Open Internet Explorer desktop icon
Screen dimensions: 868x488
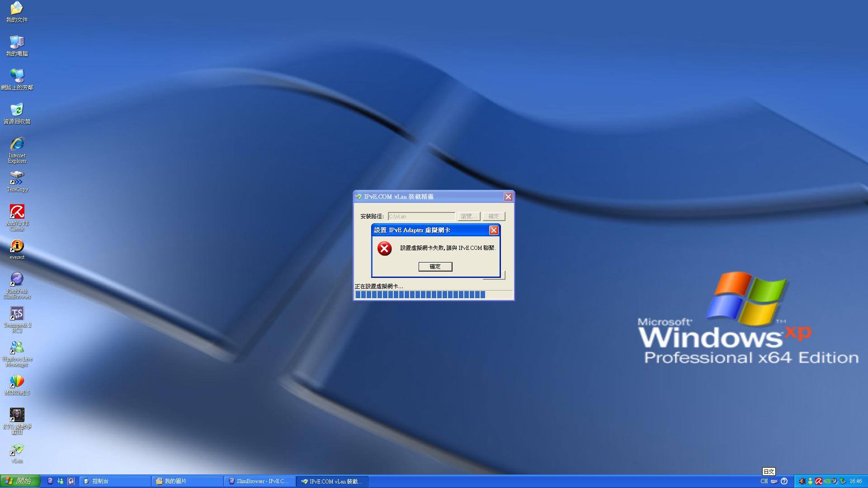(17, 144)
